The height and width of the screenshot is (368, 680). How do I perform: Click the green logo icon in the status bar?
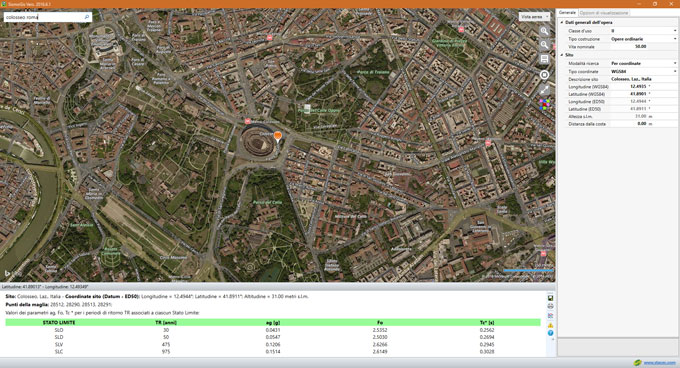point(637,363)
